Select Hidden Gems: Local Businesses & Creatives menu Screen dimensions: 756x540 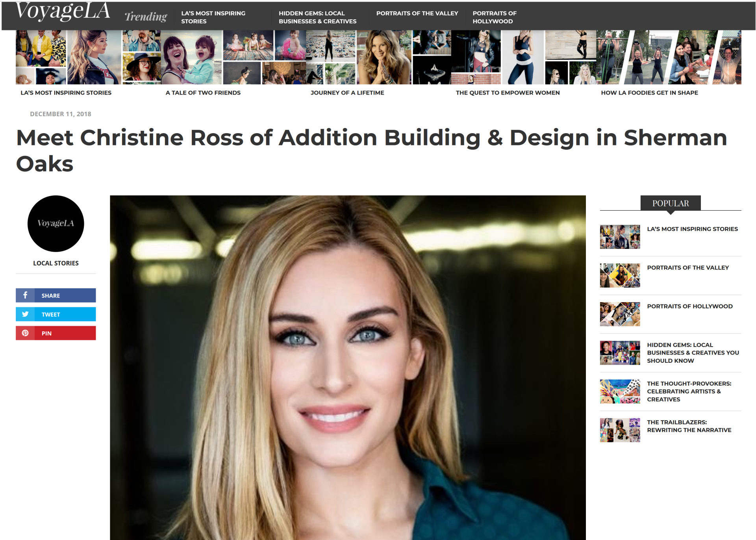(317, 17)
